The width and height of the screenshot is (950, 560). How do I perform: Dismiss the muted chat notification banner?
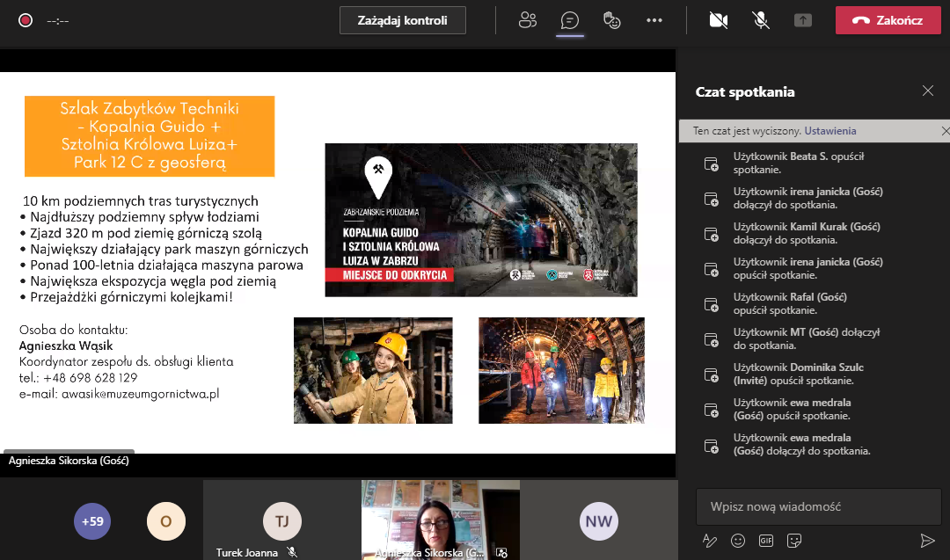coord(945,131)
